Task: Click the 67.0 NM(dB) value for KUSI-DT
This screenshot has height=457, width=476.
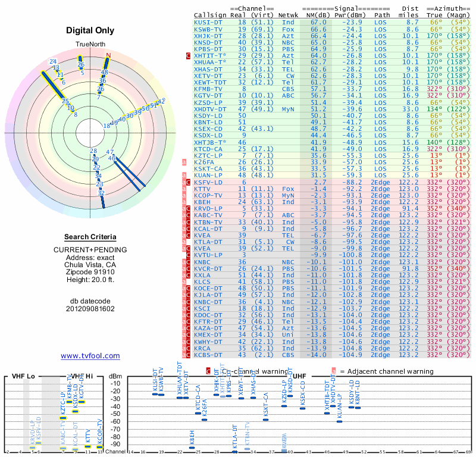Action: [318, 23]
